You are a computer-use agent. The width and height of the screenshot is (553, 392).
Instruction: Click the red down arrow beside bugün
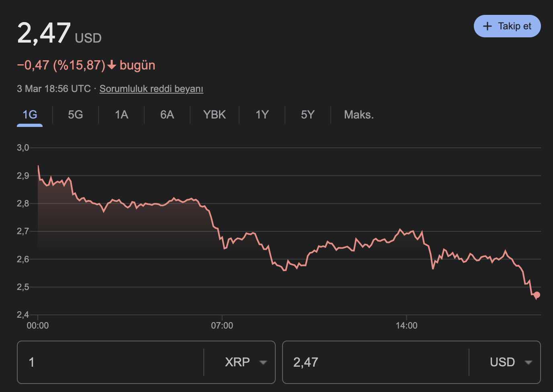click(112, 65)
